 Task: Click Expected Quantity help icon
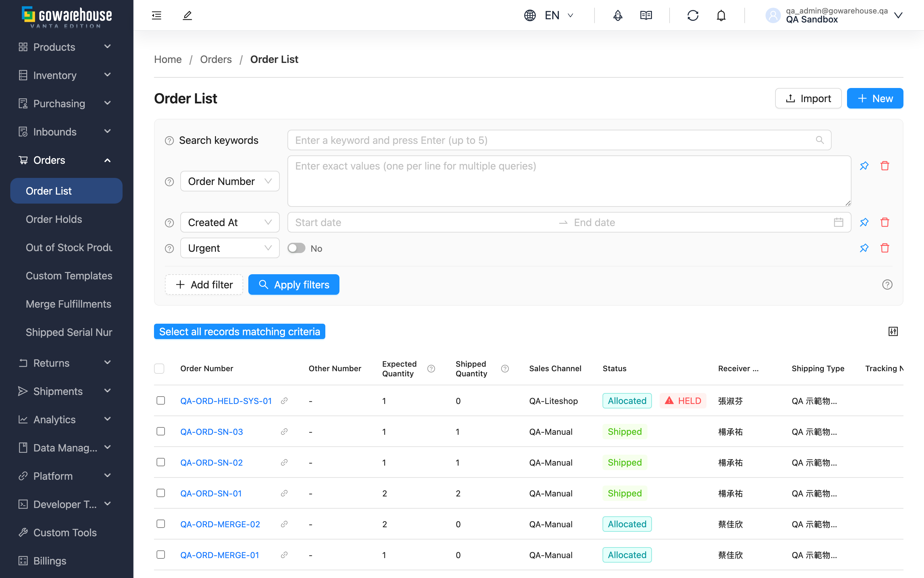coord(431,369)
